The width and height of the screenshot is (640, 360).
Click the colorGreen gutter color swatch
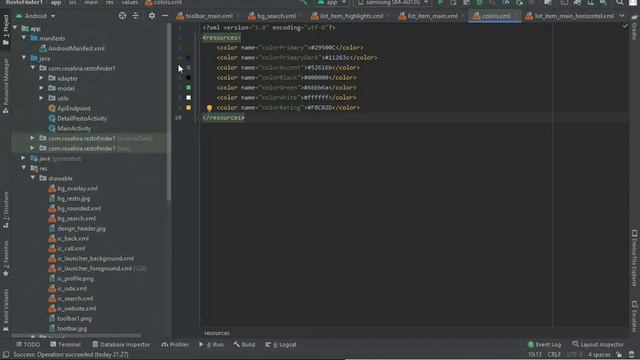(x=189, y=88)
